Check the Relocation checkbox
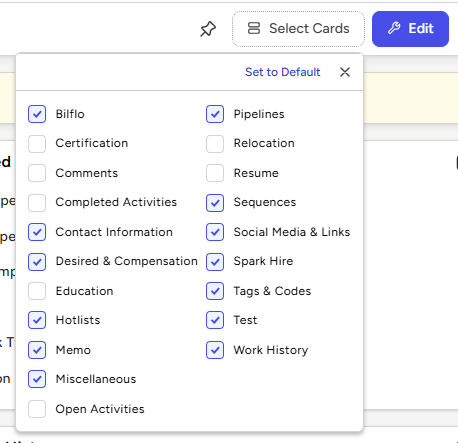This screenshot has width=458, height=443. pos(215,144)
